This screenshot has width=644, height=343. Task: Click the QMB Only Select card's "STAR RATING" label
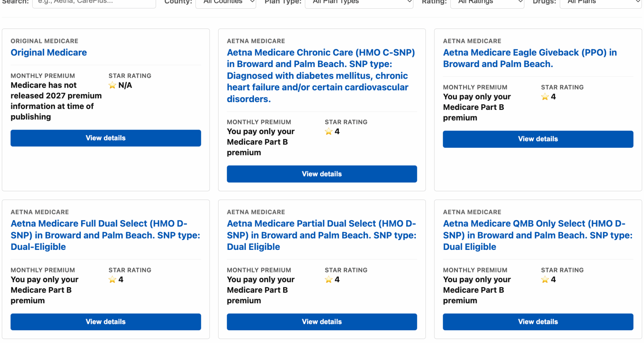[562, 270]
